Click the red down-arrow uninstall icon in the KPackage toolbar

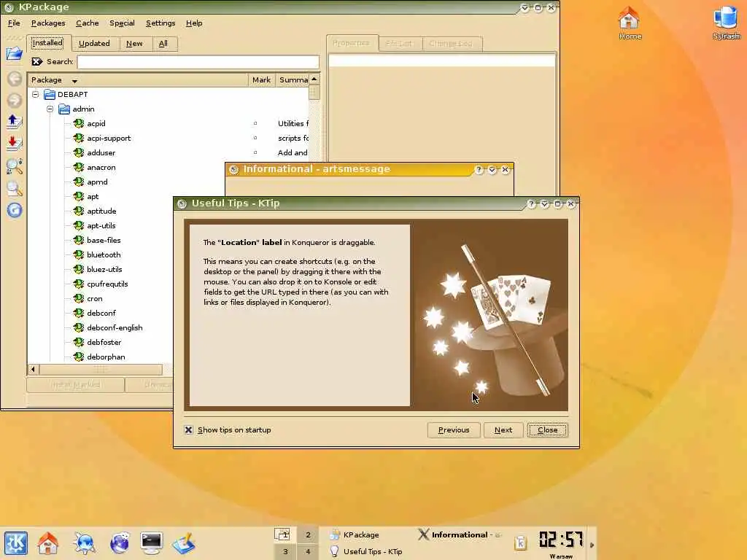pos(15,144)
